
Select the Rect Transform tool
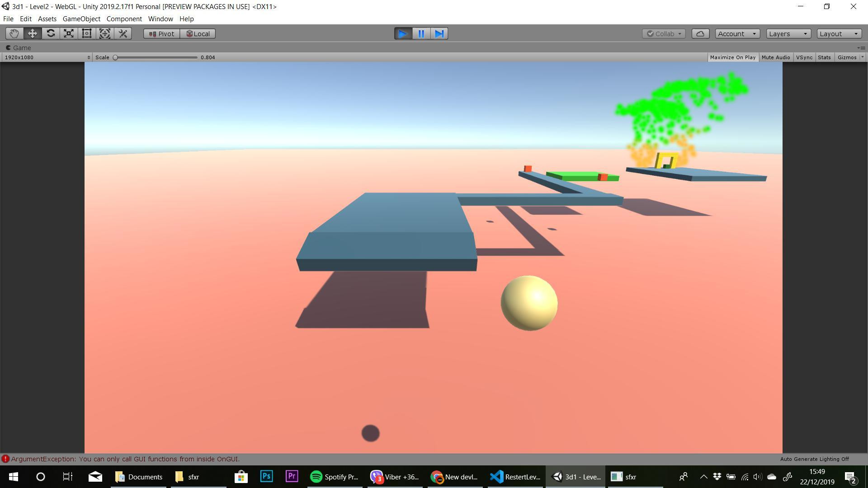click(87, 33)
